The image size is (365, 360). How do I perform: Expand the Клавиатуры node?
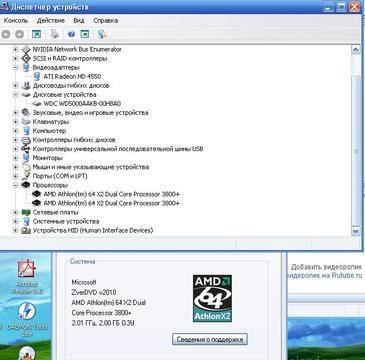15,122
